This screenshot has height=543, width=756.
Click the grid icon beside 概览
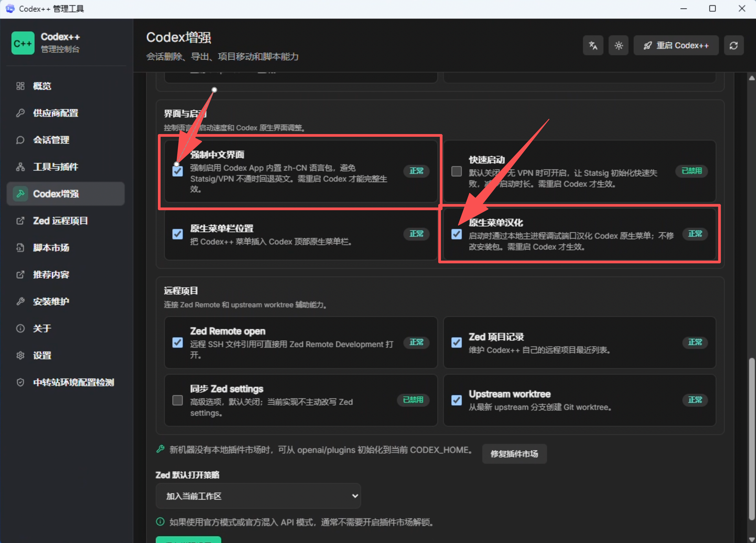(20, 86)
